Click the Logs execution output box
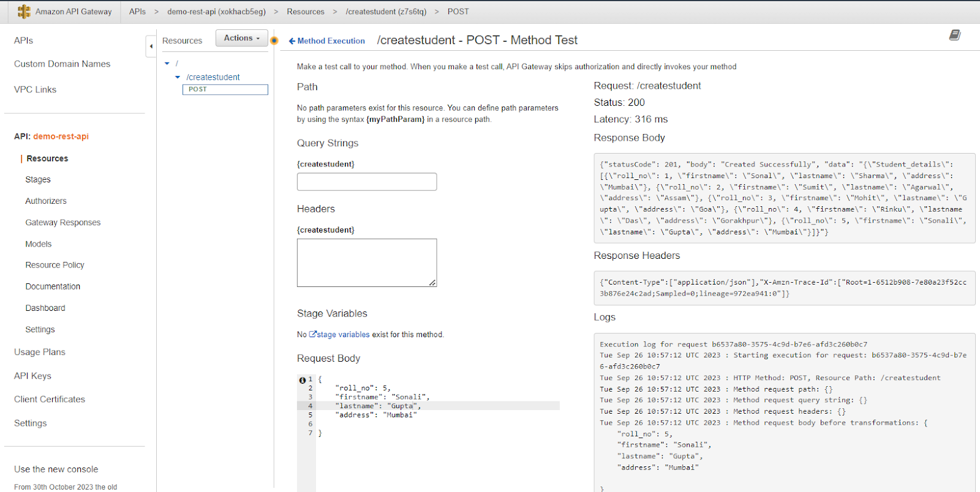Image resolution: width=980 pixels, height=492 pixels. click(x=785, y=412)
